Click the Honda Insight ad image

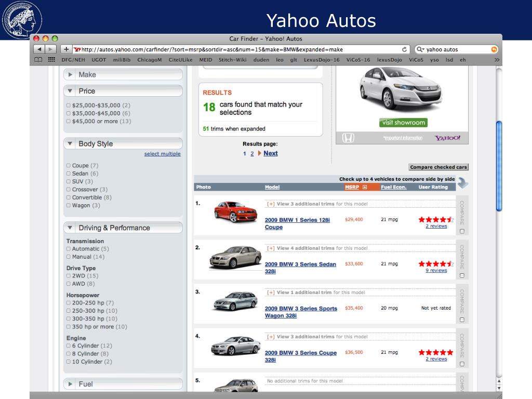401,88
